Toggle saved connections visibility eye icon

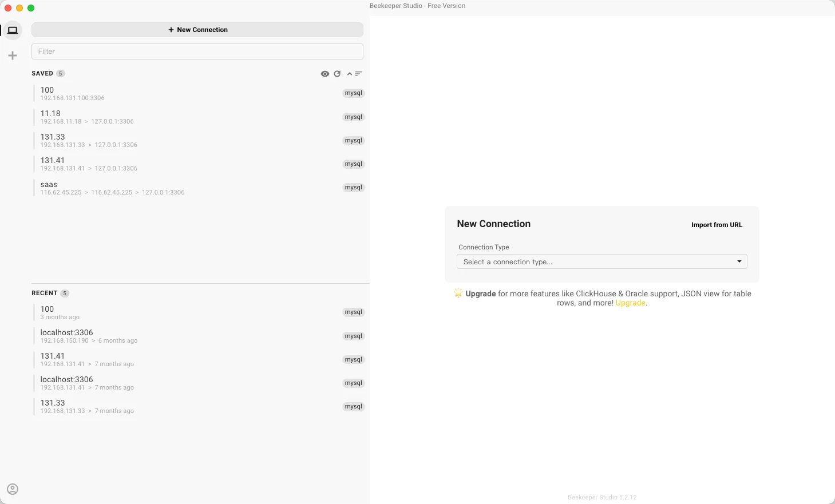[x=324, y=74]
